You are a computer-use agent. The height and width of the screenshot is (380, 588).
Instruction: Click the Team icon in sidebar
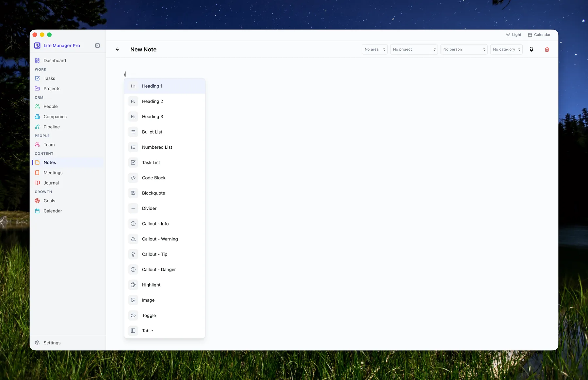(37, 145)
